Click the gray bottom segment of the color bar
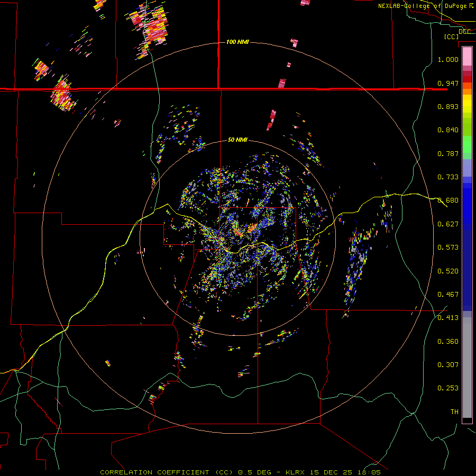 467,368
